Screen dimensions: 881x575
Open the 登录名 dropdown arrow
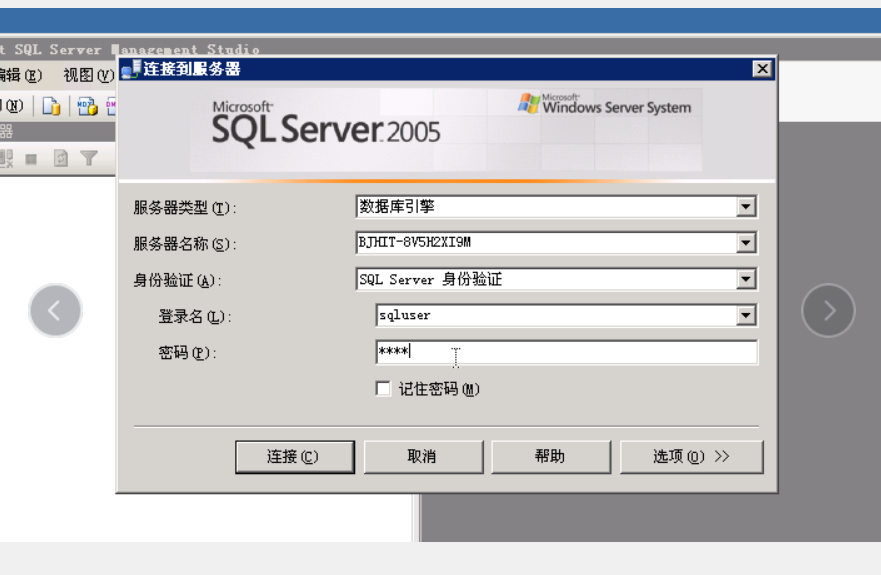tap(746, 315)
